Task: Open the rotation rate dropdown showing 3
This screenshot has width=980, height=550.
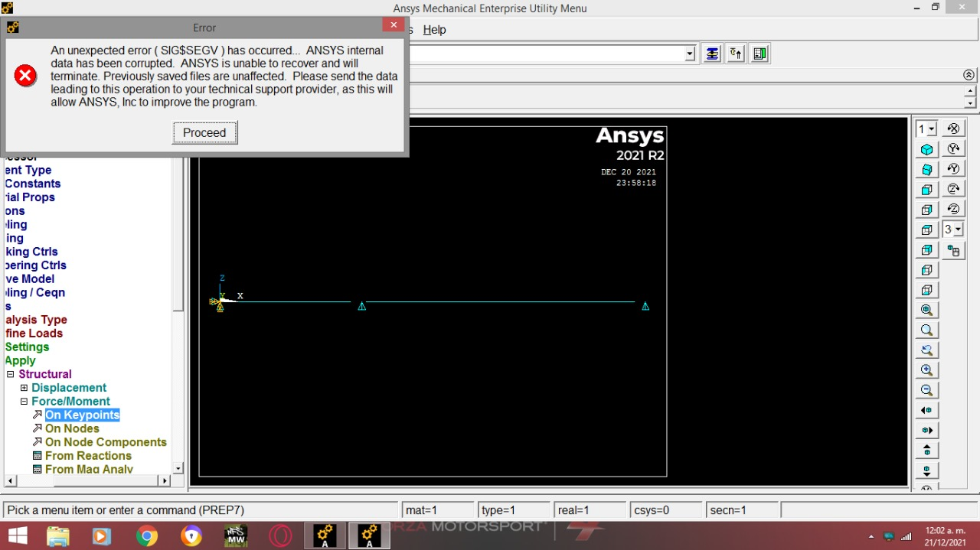Action: click(959, 229)
